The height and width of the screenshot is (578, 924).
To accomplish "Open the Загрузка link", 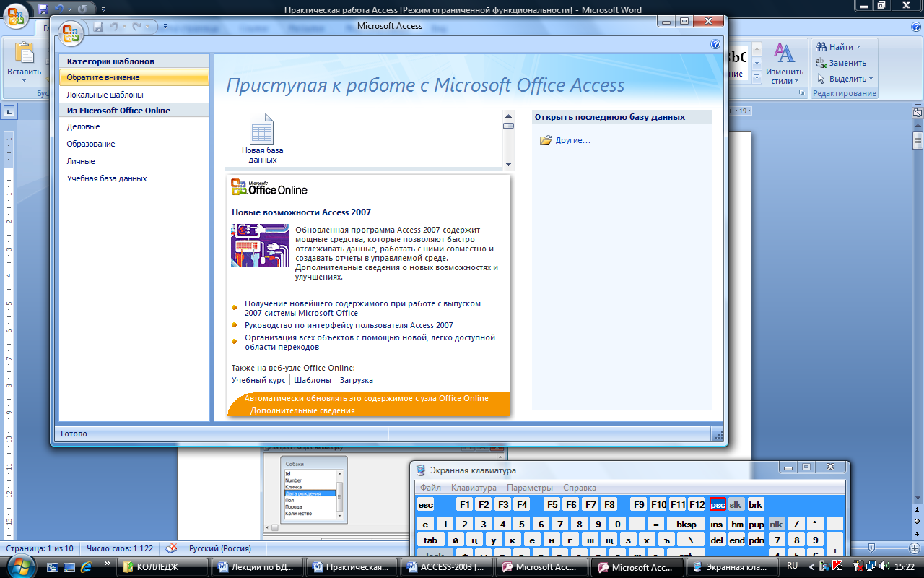I will click(357, 380).
